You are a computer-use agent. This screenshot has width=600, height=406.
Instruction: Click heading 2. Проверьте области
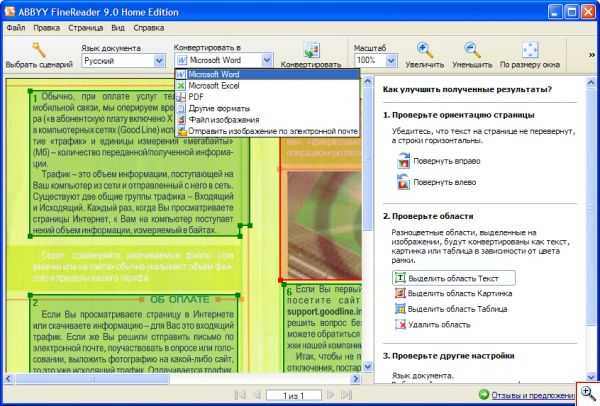(428, 216)
